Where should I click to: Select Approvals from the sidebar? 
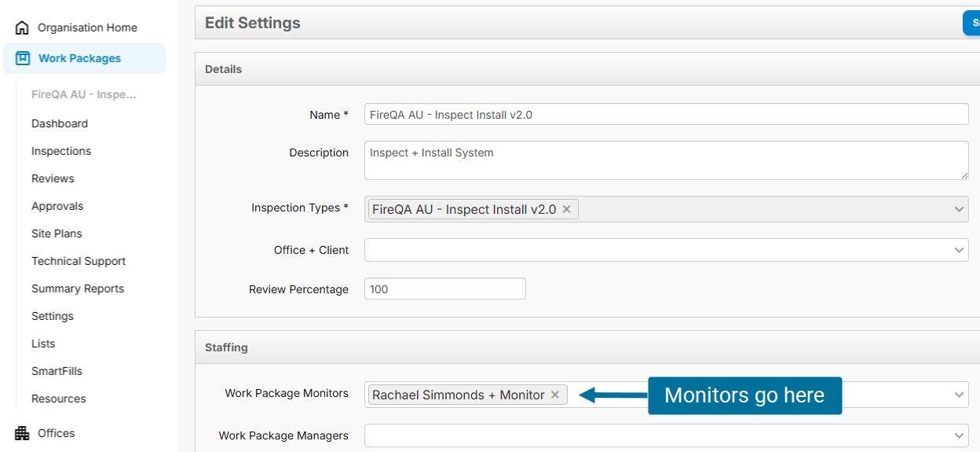[57, 206]
